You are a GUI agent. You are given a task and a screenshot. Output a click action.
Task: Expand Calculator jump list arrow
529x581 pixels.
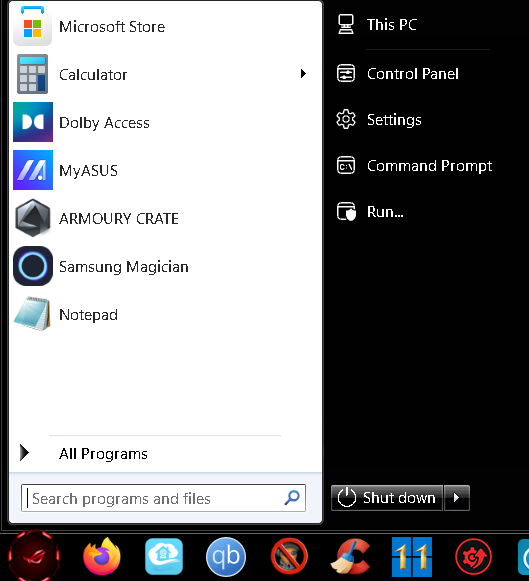(x=303, y=74)
